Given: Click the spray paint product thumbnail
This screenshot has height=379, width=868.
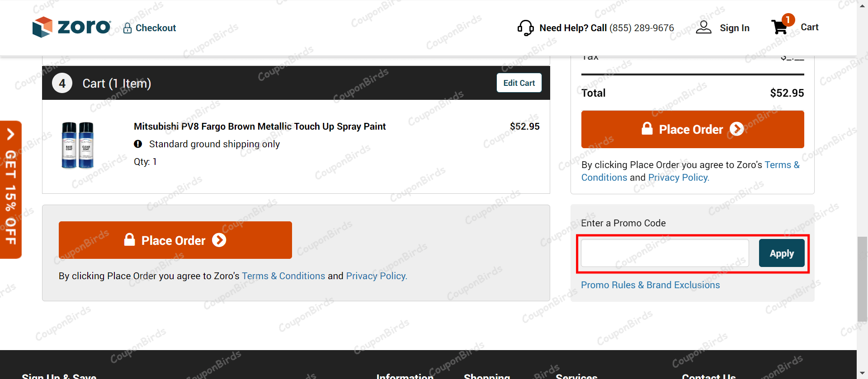Looking at the screenshot, I should pyautogui.click(x=78, y=145).
